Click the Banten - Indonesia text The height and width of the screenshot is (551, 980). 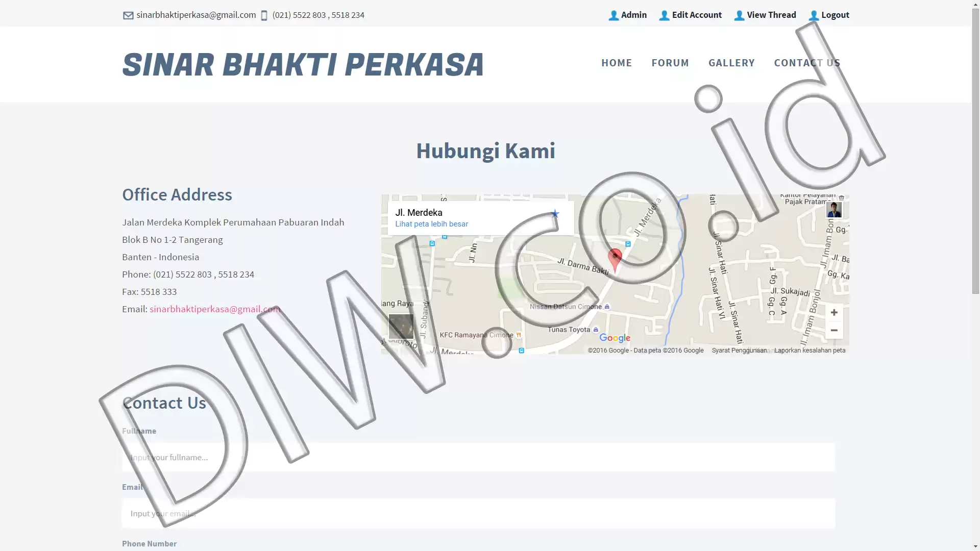160,257
